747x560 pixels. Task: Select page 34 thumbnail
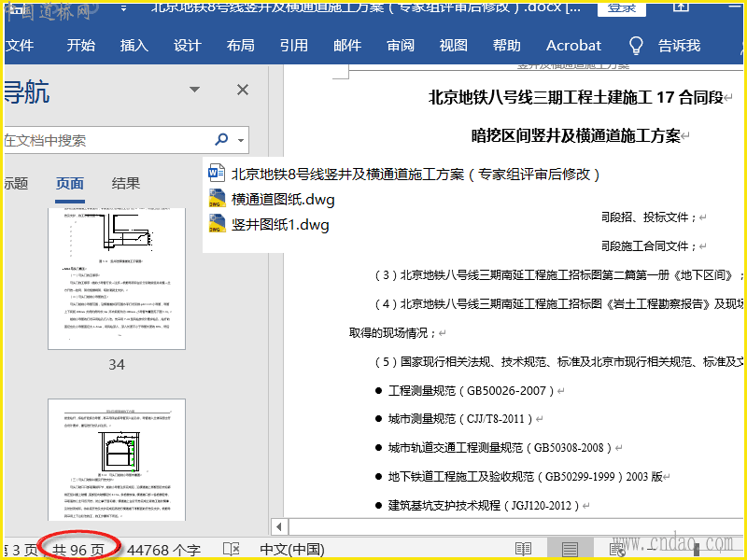coord(117,278)
